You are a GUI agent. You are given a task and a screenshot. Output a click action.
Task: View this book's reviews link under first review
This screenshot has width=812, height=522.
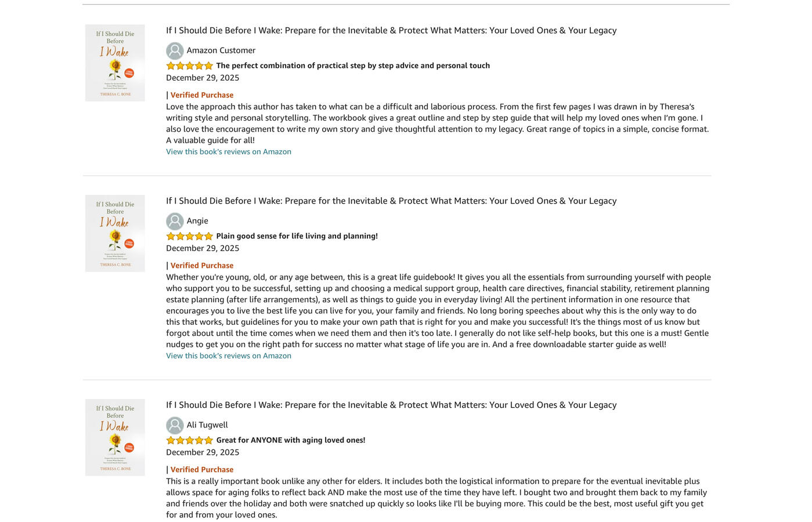click(229, 151)
